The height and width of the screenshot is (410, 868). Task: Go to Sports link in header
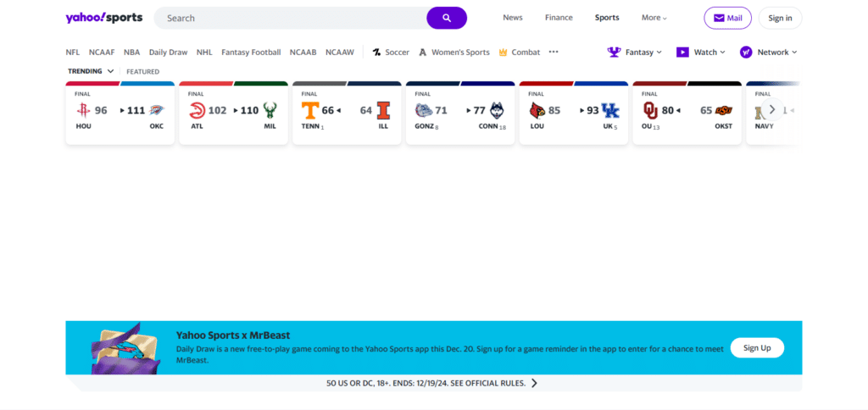pyautogui.click(x=607, y=18)
